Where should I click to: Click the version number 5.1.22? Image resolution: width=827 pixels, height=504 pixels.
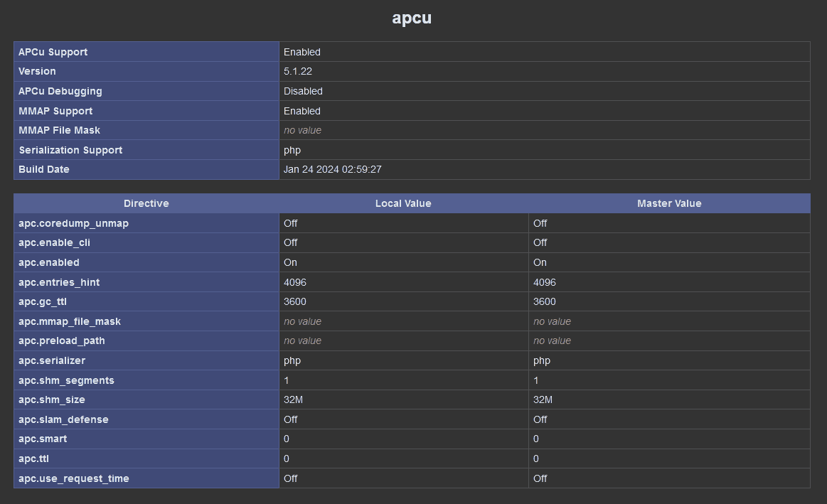coord(297,71)
